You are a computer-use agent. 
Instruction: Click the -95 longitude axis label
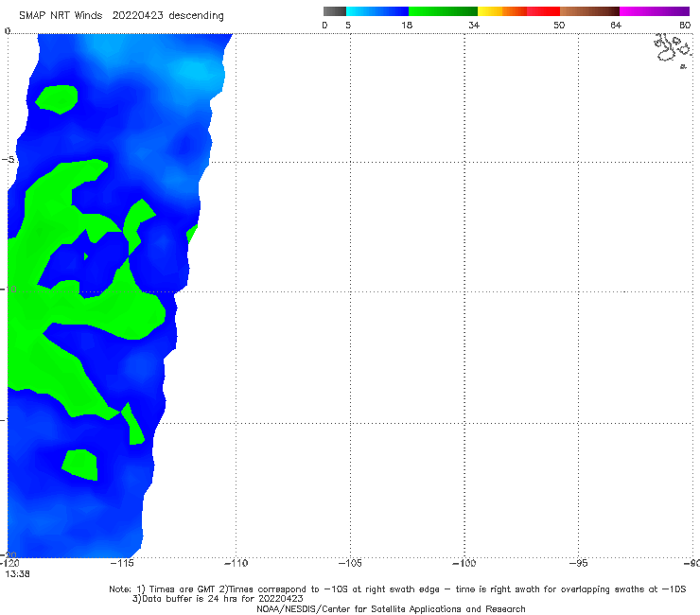(579, 563)
